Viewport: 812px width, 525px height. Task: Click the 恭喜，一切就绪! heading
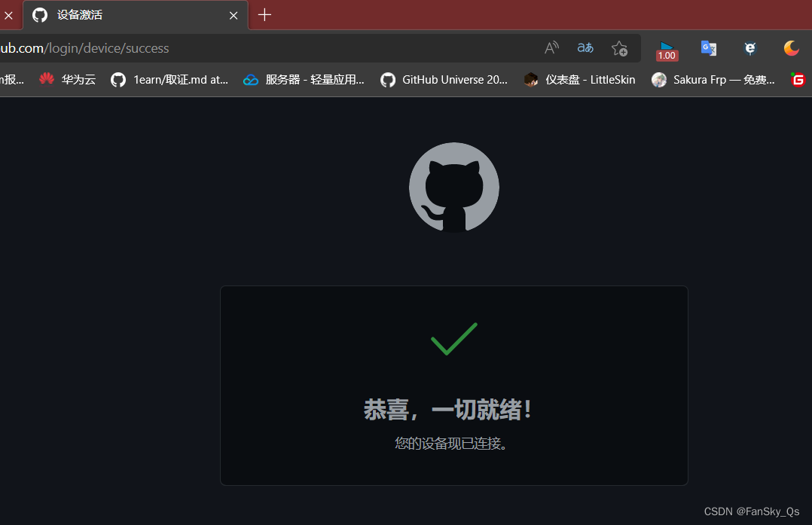pos(447,410)
